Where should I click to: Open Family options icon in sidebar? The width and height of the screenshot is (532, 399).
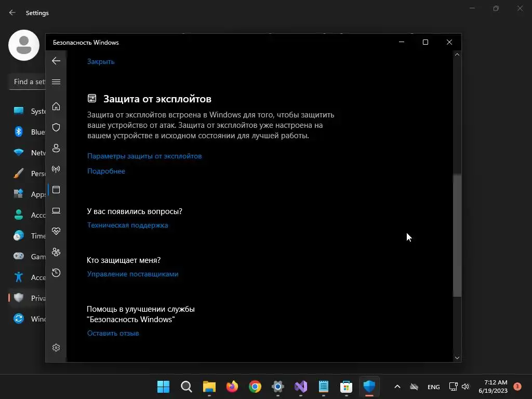point(56,252)
